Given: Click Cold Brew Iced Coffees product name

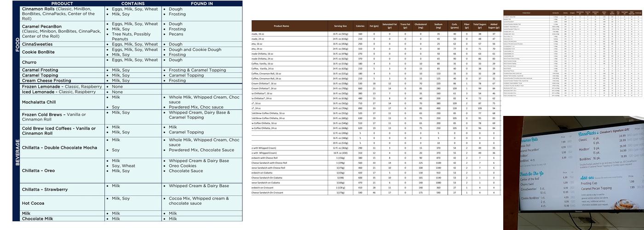Looking at the screenshot, I should (59, 131).
